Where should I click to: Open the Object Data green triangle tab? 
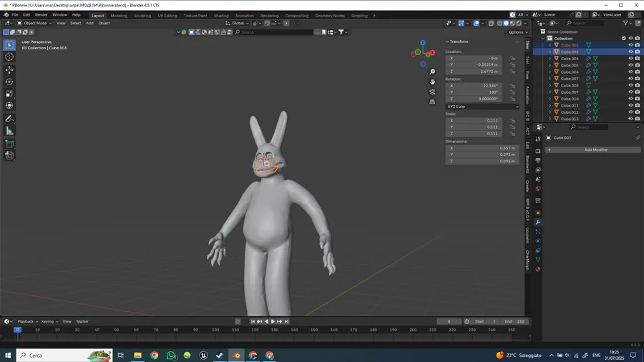(x=538, y=260)
